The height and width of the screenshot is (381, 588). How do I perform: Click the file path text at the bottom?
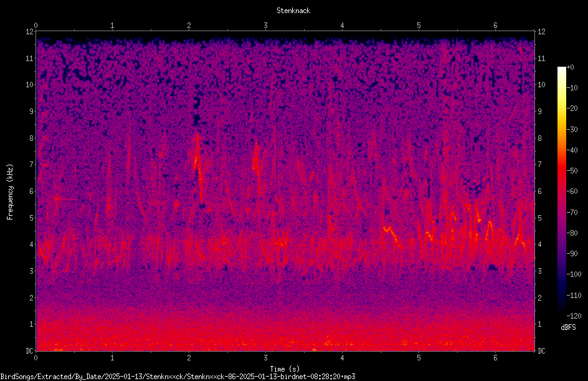(178, 377)
